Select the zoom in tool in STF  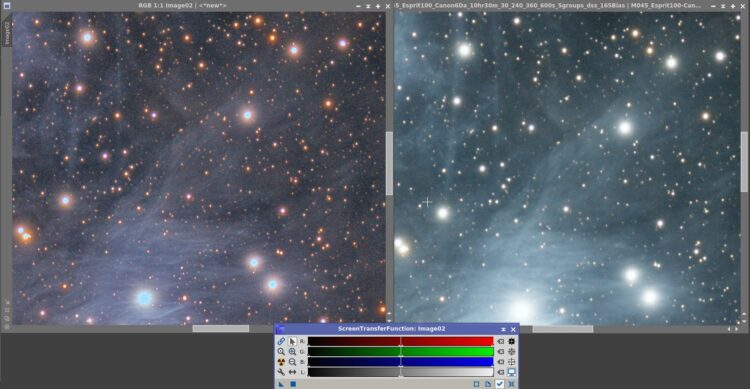click(x=292, y=352)
